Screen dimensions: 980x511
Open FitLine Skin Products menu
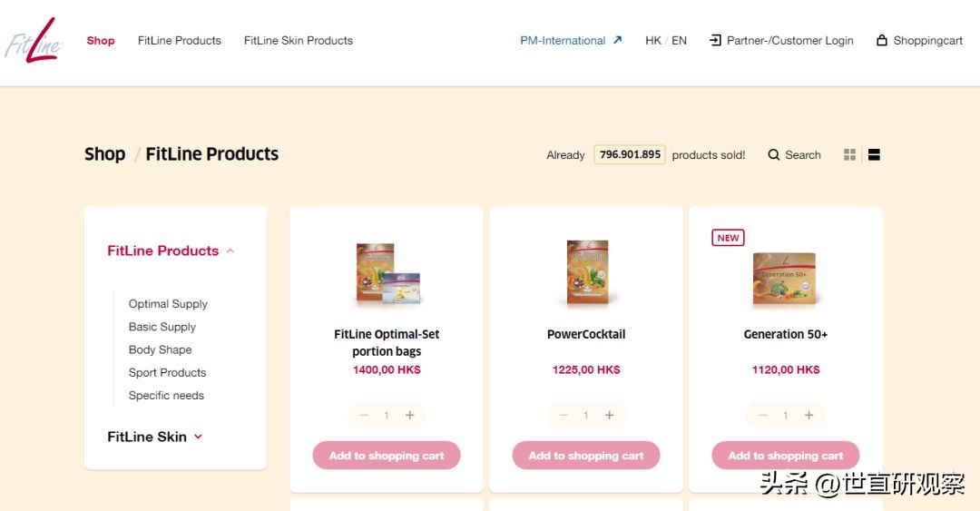point(298,41)
